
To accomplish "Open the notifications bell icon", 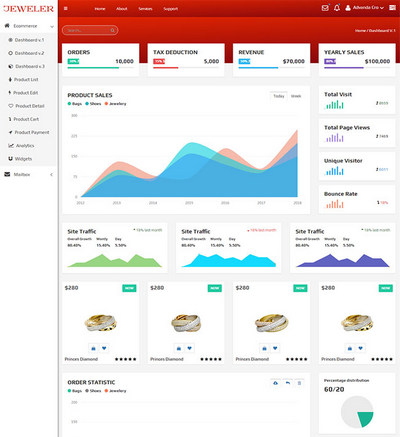I will click(x=337, y=8).
